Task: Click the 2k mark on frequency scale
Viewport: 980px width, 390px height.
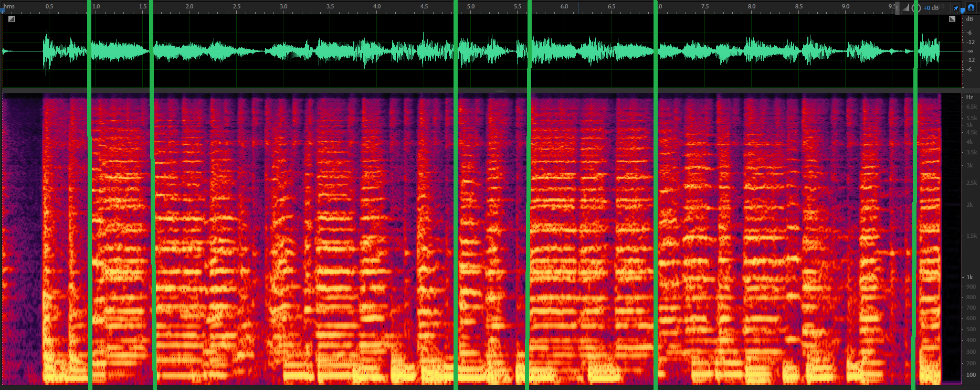Action: (970, 205)
